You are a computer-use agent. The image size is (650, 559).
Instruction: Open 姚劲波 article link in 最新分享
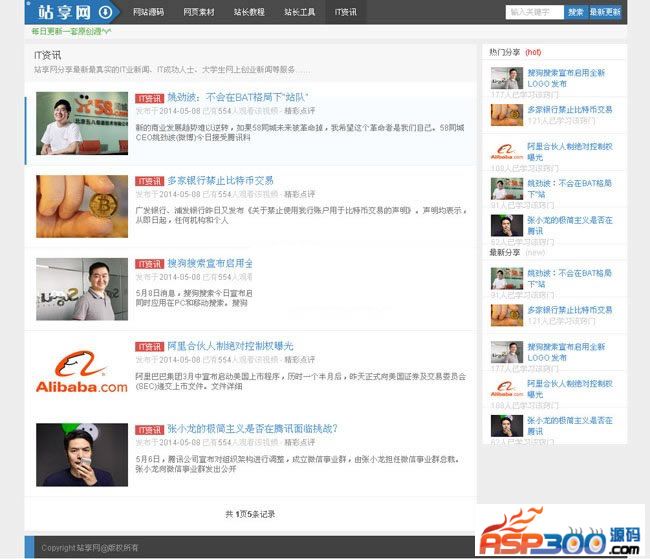coord(570,278)
